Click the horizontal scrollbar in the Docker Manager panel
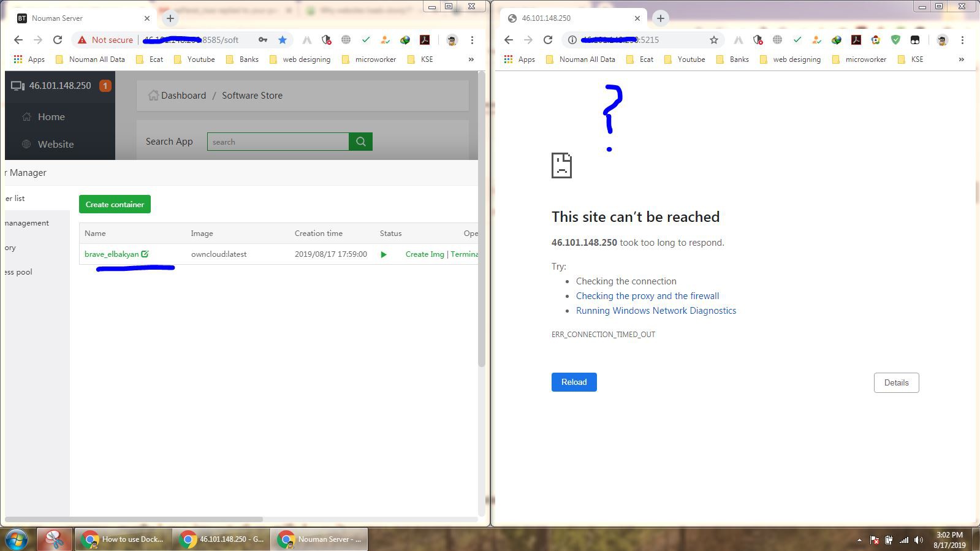 (134, 519)
